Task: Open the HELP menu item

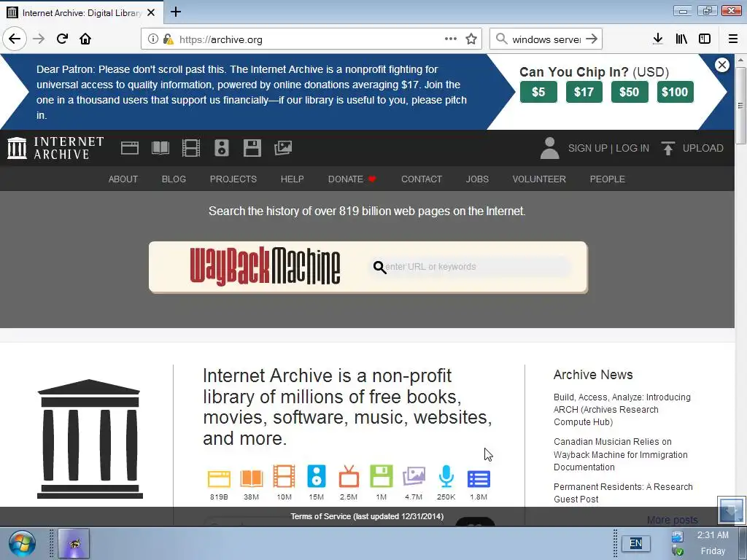Action: click(x=292, y=179)
